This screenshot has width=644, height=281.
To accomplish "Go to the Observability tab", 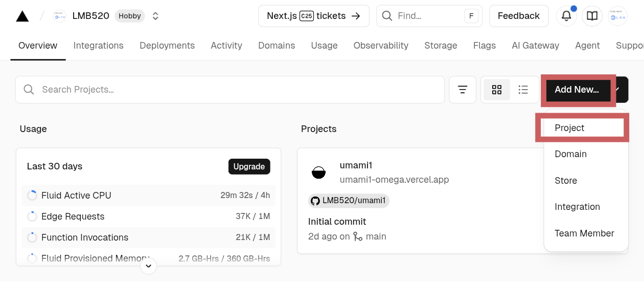I will [381, 46].
